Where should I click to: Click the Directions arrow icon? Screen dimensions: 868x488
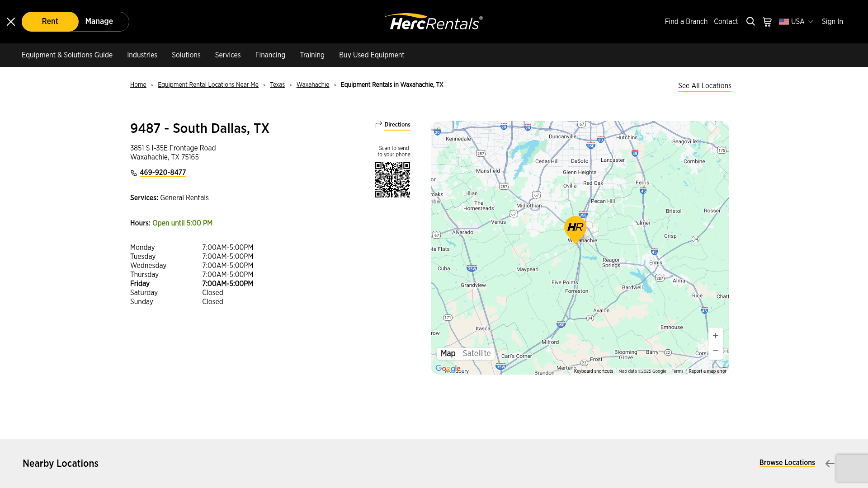(379, 125)
